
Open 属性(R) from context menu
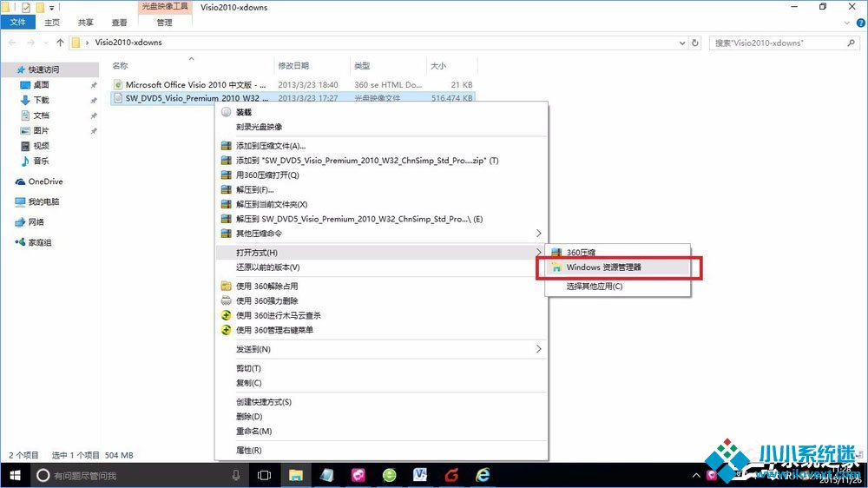pyautogui.click(x=382, y=451)
